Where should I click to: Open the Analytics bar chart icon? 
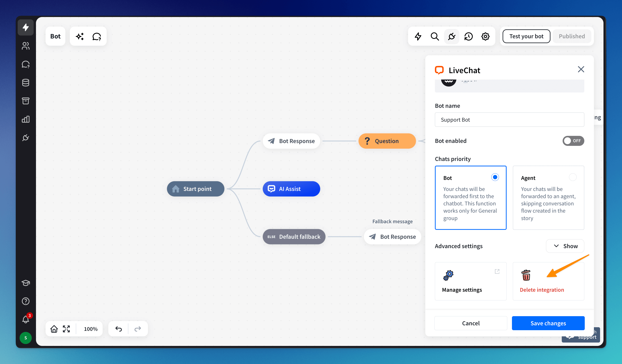[26, 119]
